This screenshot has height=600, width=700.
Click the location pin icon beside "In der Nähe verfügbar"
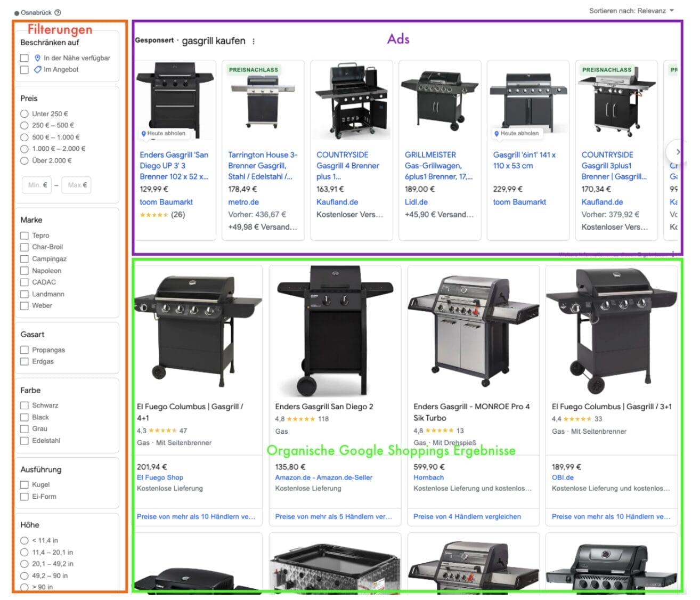pos(38,58)
